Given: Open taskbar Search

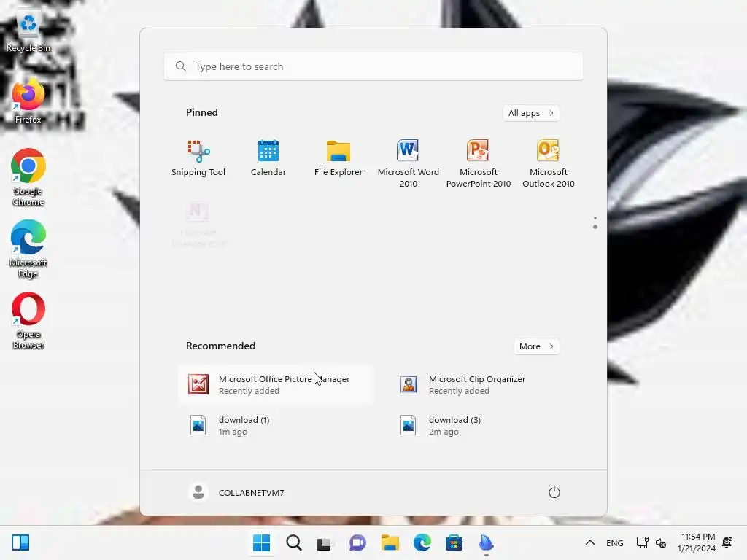Looking at the screenshot, I should 294,542.
